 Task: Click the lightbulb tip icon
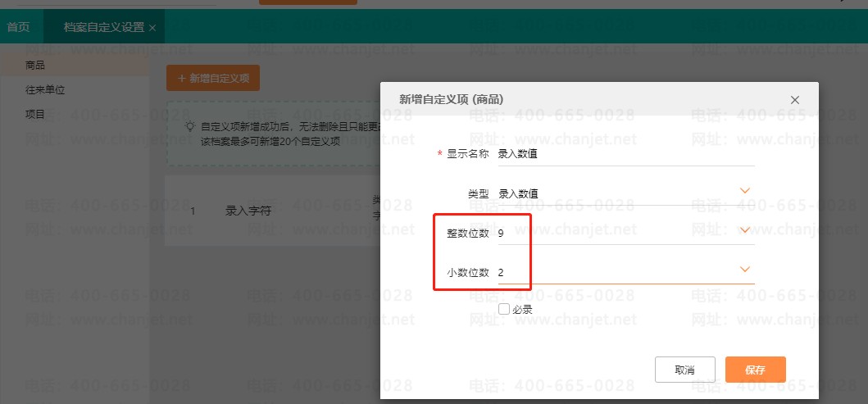point(190,126)
